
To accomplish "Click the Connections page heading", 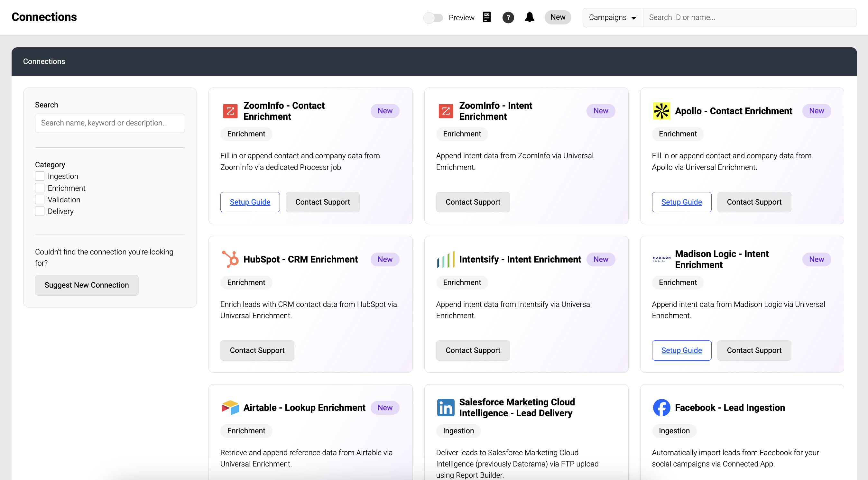I will click(x=44, y=17).
